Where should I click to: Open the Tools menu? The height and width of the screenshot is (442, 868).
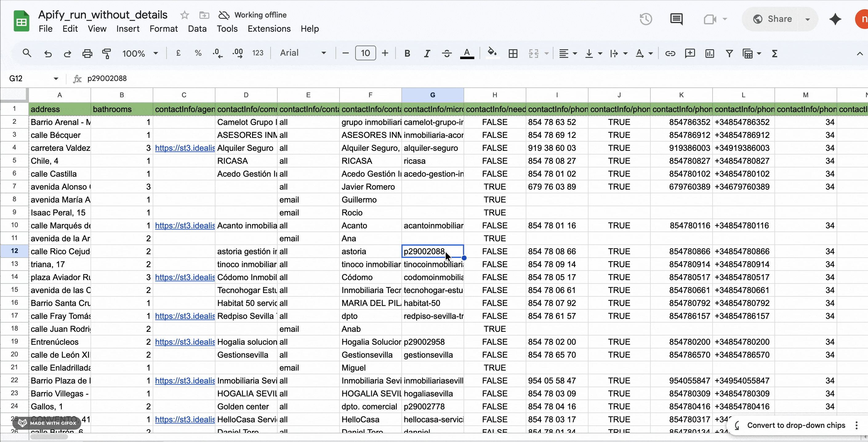pyautogui.click(x=227, y=29)
